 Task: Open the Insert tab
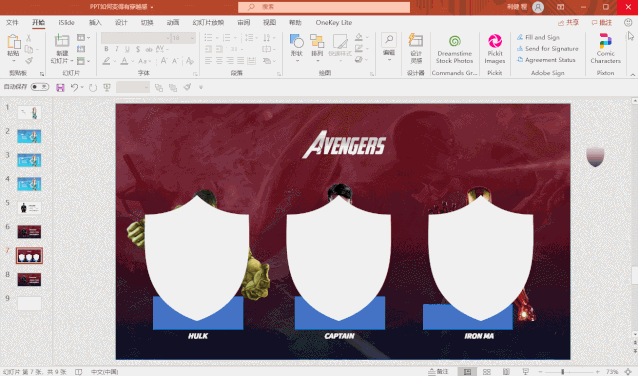point(95,22)
